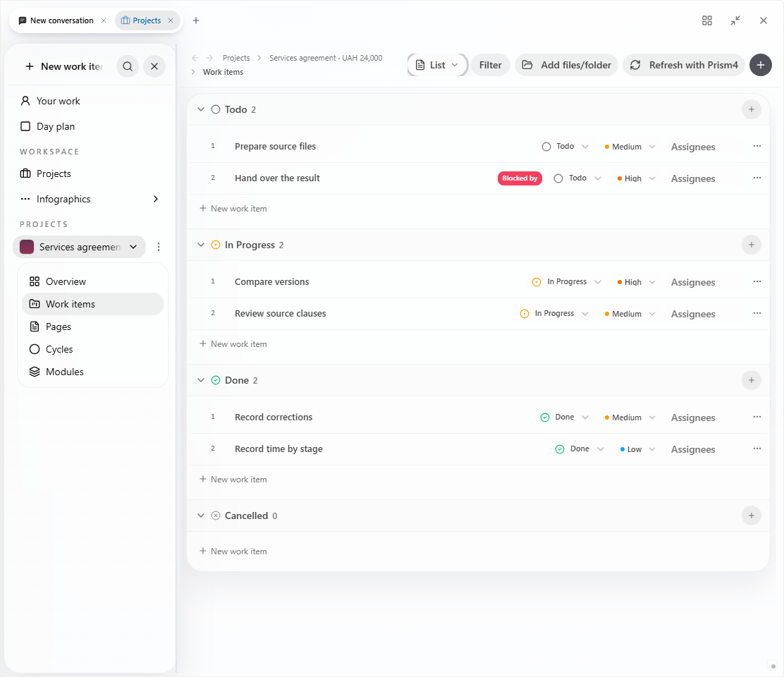The image size is (784, 677).
Task: Add item to Cancelled group plus
Action: click(x=751, y=516)
